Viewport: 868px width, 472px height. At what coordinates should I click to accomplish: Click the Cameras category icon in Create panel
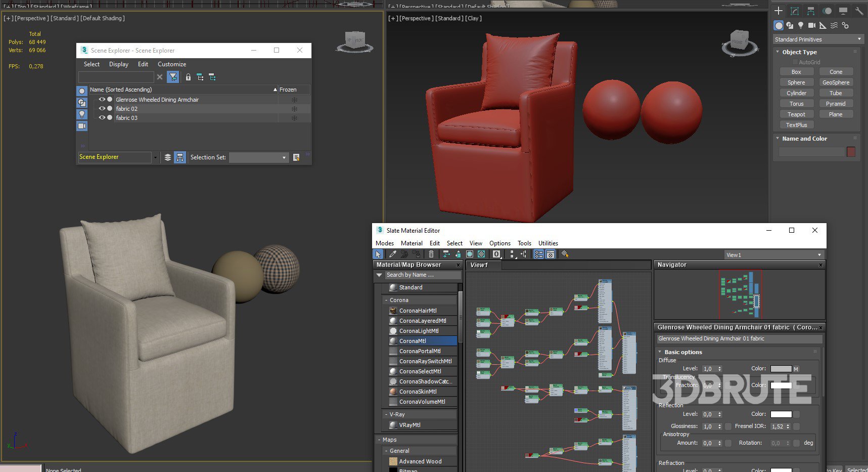pos(812,25)
